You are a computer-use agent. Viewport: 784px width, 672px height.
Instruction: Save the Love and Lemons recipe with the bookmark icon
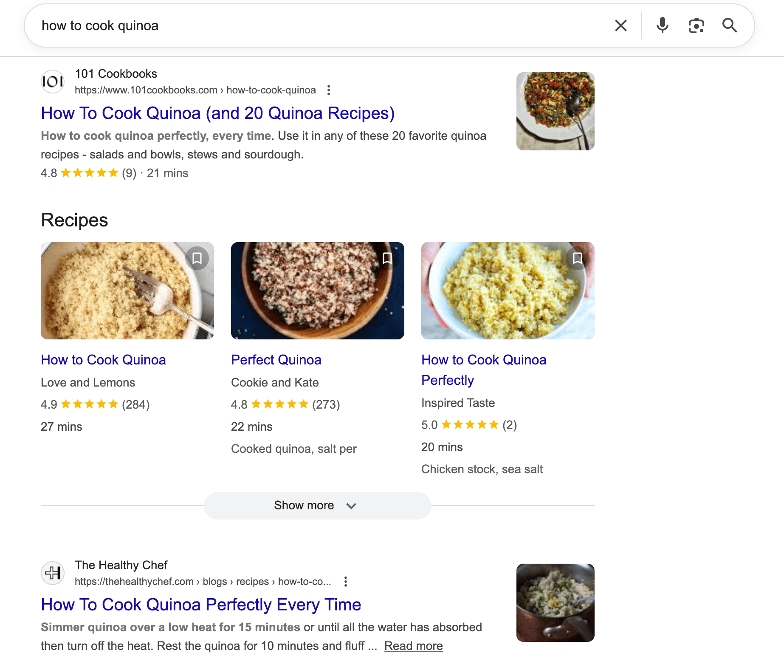click(197, 257)
